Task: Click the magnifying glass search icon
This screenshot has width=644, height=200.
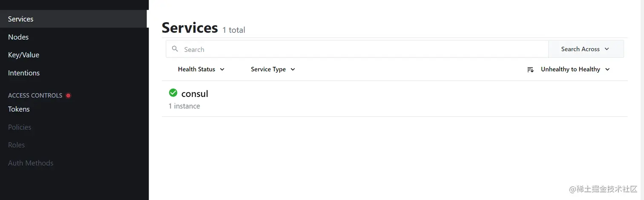Action: pyautogui.click(x=175, y=49)
